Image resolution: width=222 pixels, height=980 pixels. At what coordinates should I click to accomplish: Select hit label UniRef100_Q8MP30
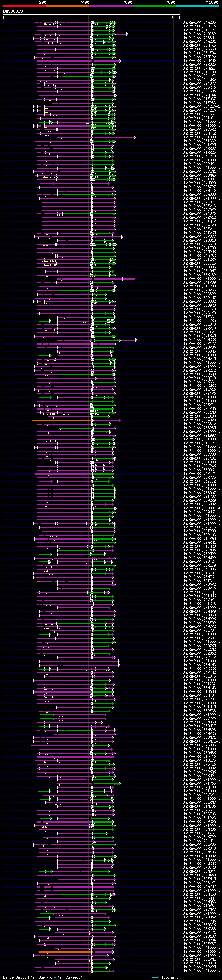tap(199, 61)
